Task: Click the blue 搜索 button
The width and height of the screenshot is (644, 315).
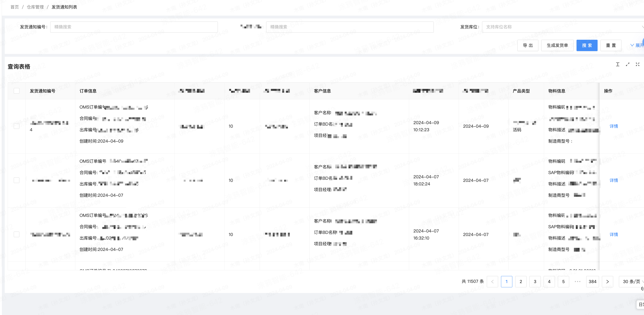Action: click(587, 45)
